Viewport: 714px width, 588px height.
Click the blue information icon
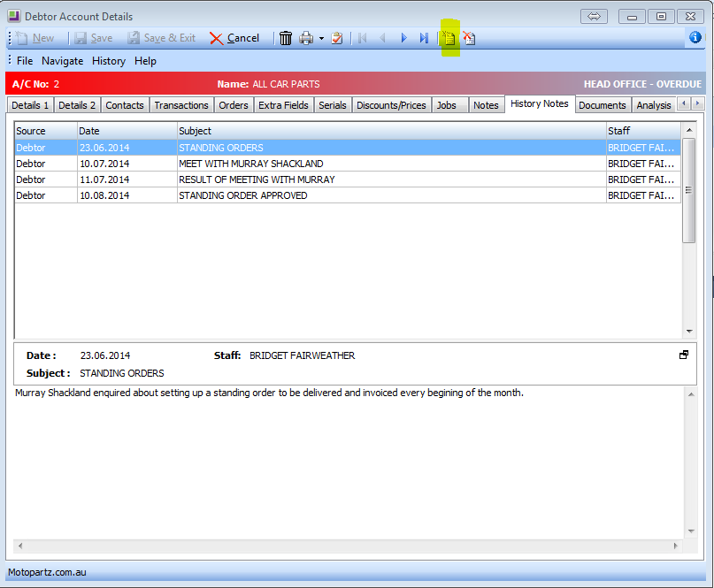[695, 37]
